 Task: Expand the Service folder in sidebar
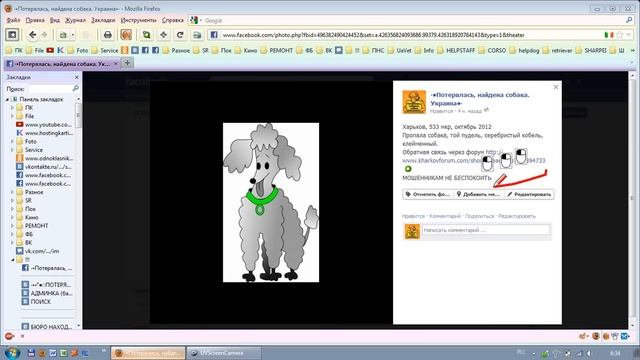[12, 150]
